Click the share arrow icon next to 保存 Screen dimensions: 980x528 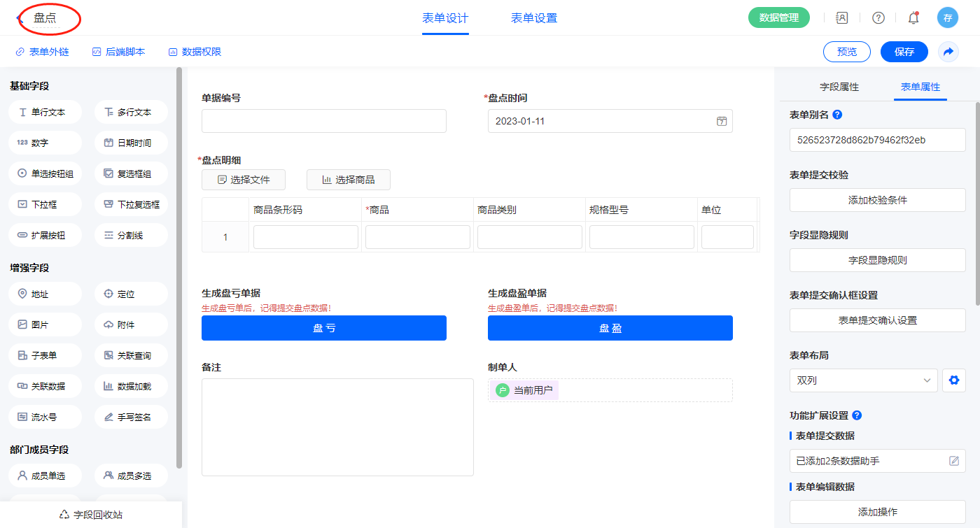(x=948, y=52)
